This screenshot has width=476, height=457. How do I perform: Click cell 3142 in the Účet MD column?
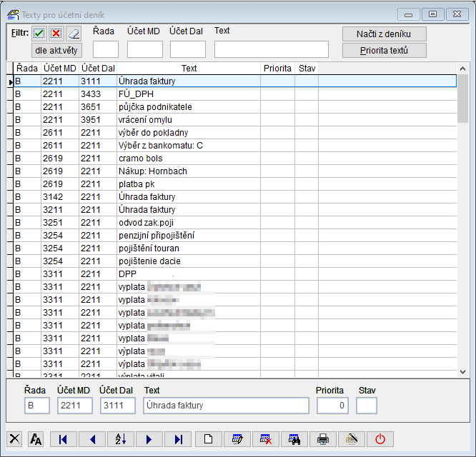(x=60, y=197)
